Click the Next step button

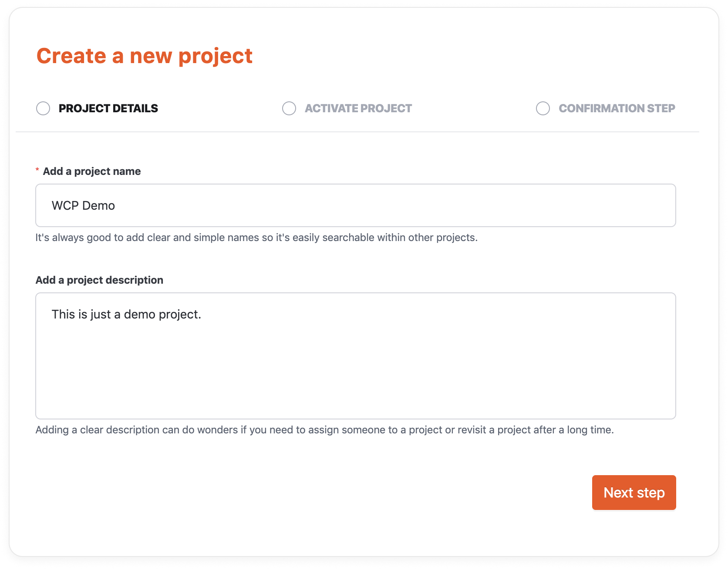(634, 492)
